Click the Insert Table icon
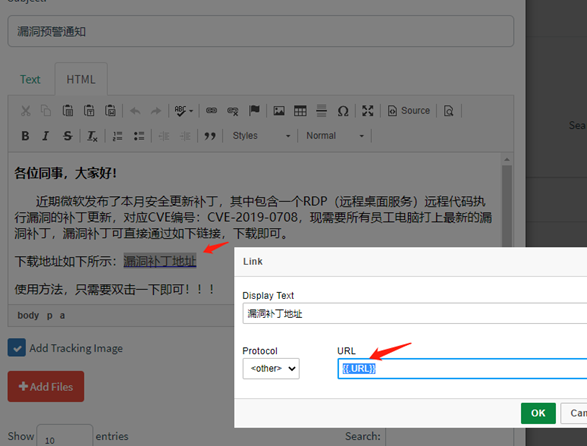Viewport: 587px width, 446px height. tap(300, 111)
